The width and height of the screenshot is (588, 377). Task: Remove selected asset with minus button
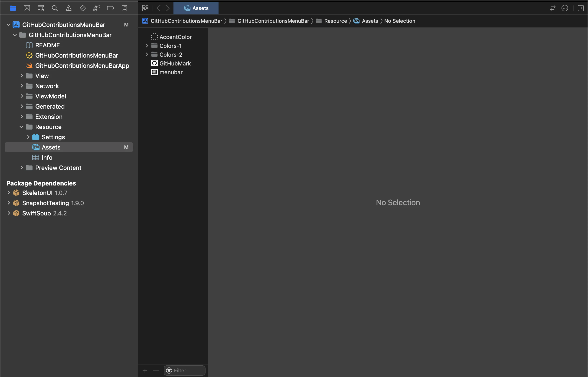[x=156, y=371]
